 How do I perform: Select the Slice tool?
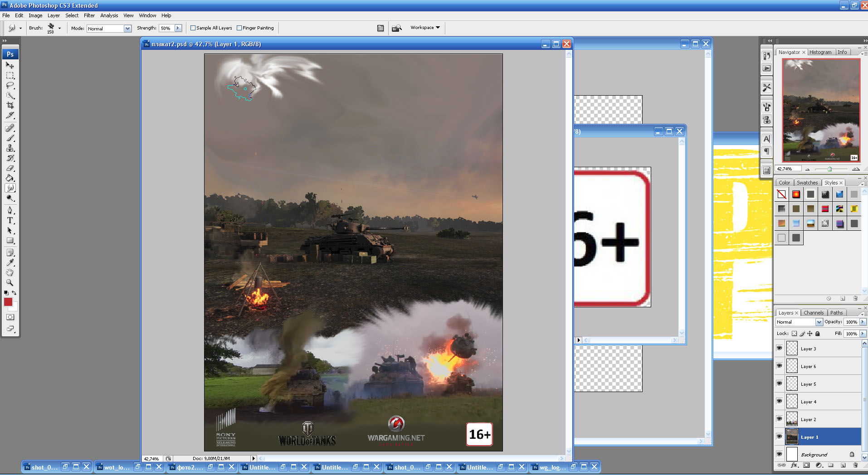tap(10, 115)
